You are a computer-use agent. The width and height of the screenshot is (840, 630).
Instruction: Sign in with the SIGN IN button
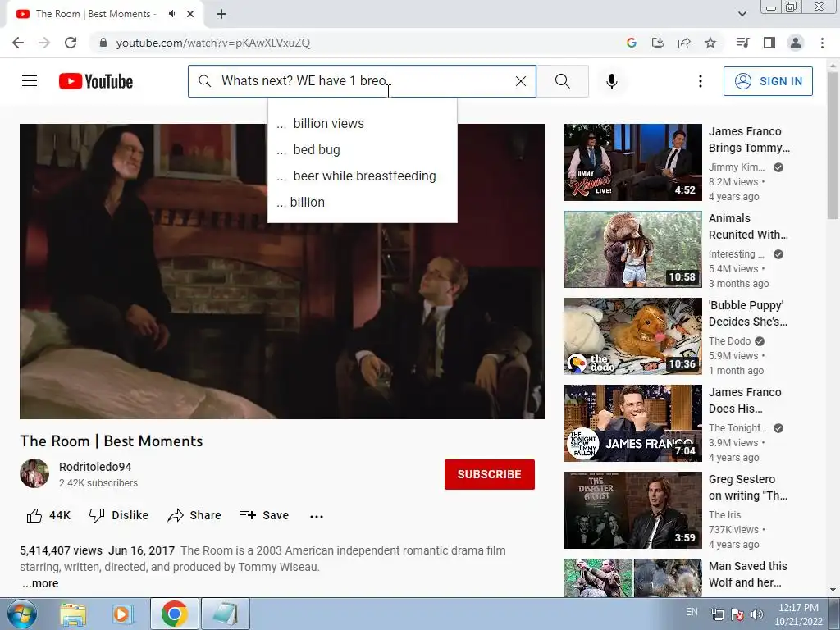point(768,81)
